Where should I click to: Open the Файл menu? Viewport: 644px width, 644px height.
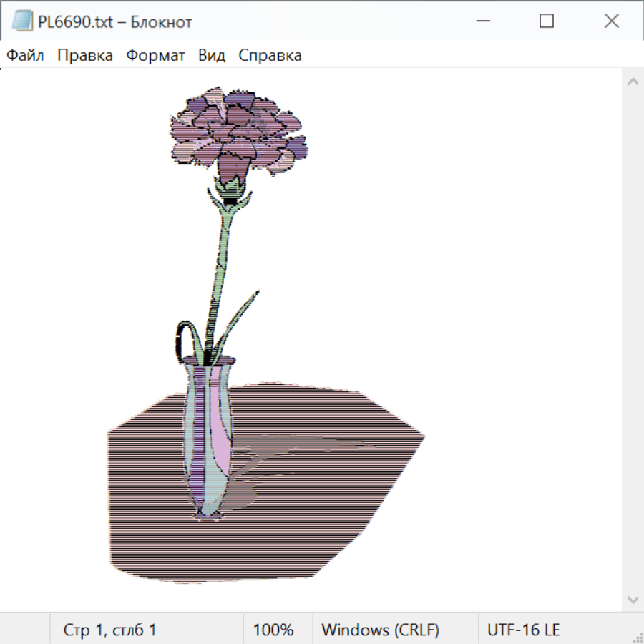click(25, 55)
